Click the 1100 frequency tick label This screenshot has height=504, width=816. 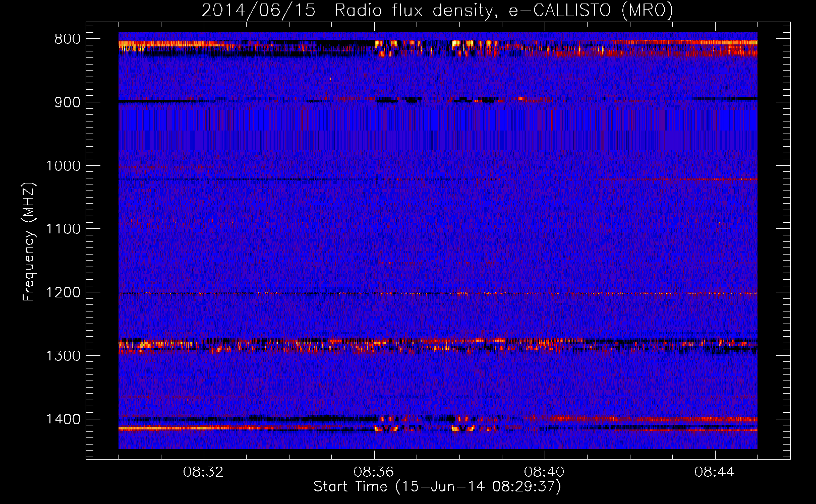(63, 229)
